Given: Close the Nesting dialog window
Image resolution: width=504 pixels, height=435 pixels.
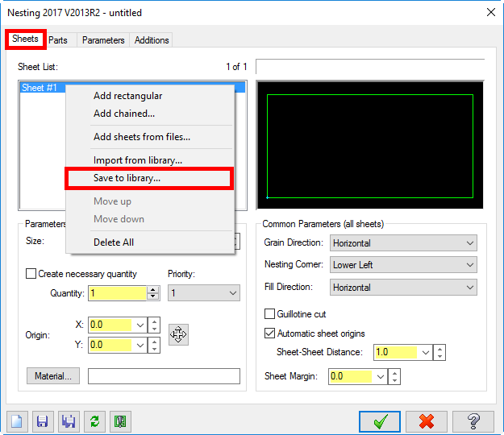Looking at the screenshot, I should tap(491, 13).
